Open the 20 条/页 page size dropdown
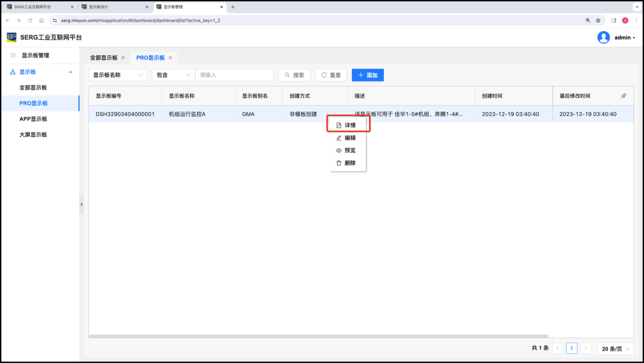644x363 pixels. 615,348
